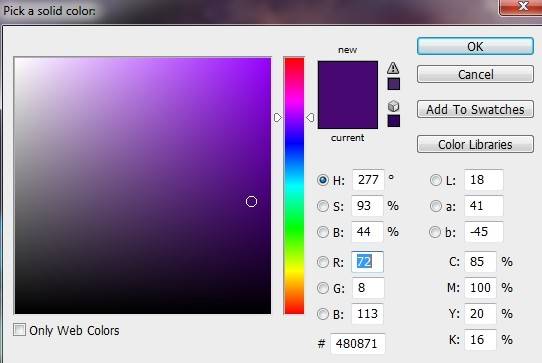The image size is (542, 363).
Task: Enable the Only Web Colors checkbox
Action: click(x=19, y=329)
